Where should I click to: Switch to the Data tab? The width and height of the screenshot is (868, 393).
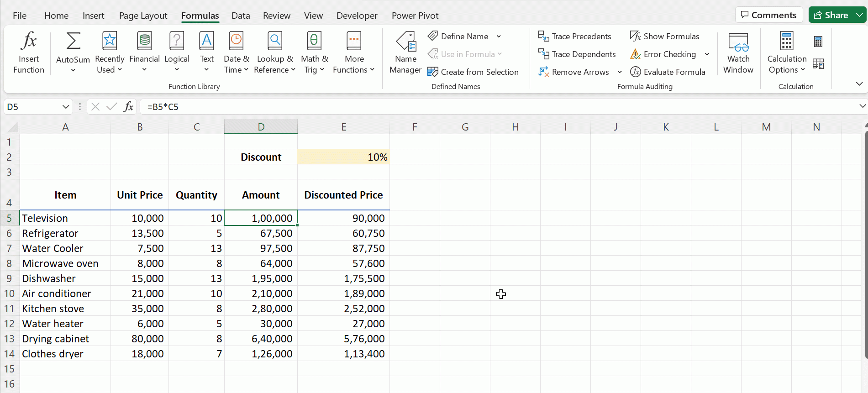(x=241, y=16)
